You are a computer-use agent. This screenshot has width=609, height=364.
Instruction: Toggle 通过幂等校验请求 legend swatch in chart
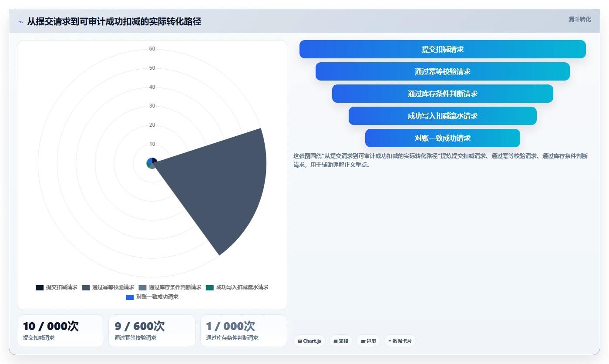click(86, 288)
